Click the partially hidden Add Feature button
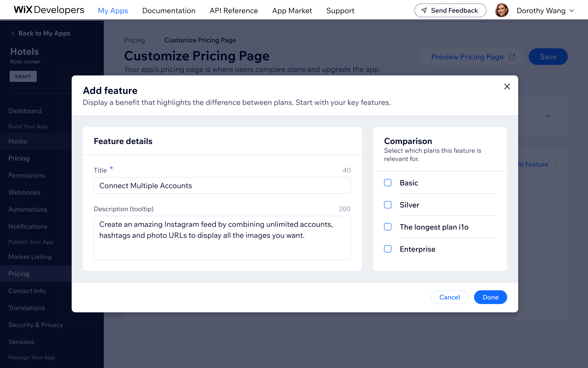 (x=537, y=164)
